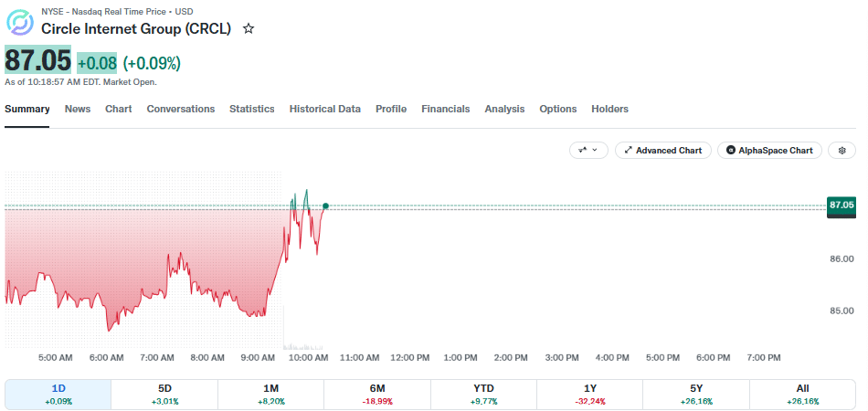Click the 10:00 AM time axis label

tap(309, 358)
